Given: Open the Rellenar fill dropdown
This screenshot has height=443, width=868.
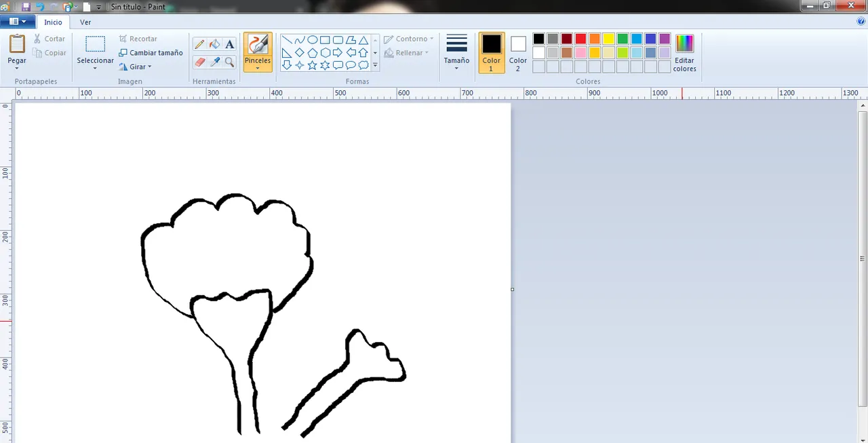Looking at the screenshot, I should pyautogui.click(x=407, y=53).
